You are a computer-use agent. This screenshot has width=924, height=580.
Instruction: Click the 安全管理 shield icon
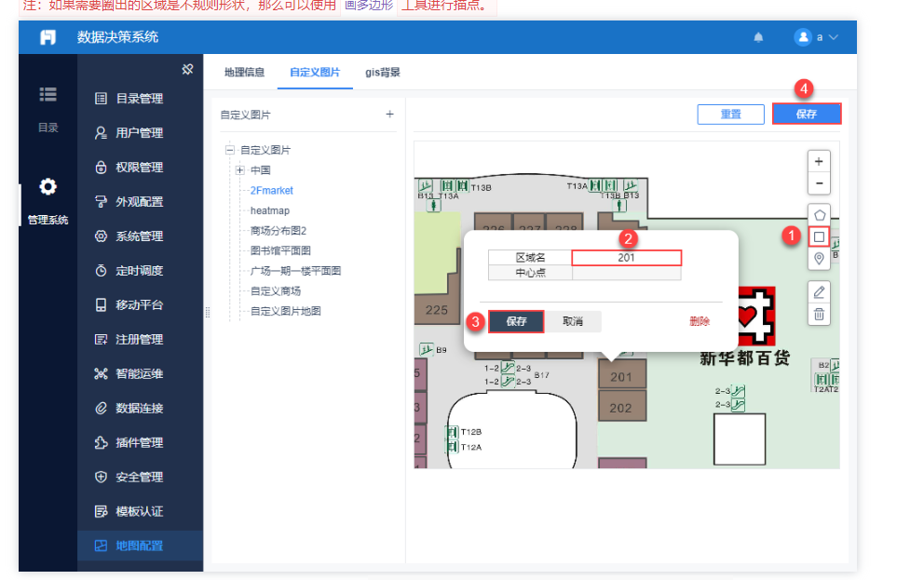click(101, 477)
